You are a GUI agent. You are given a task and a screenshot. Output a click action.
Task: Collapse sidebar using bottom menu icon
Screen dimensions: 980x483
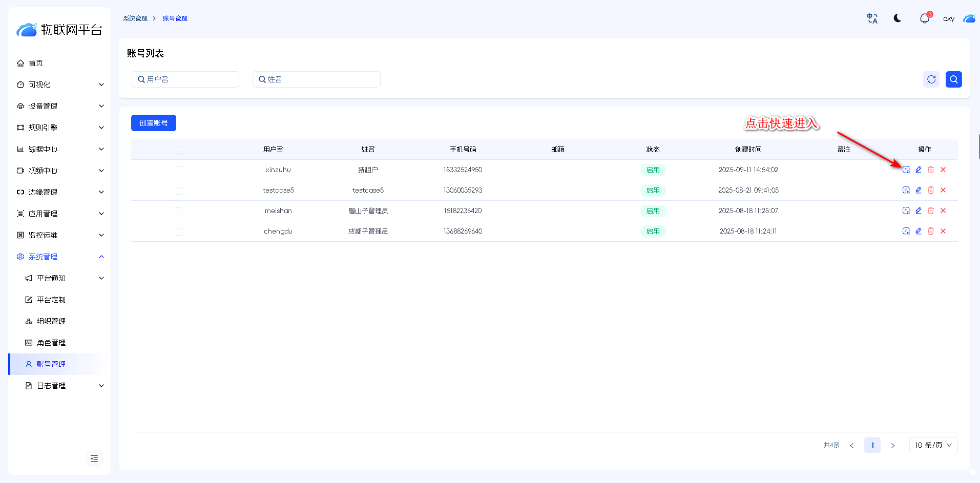94,458
